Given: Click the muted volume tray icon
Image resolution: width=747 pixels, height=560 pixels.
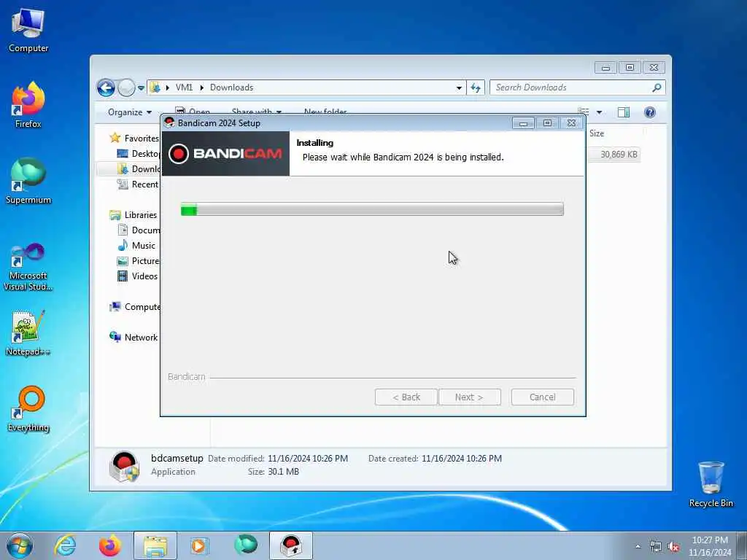Looking at the screenshot, I should point(673,546).
